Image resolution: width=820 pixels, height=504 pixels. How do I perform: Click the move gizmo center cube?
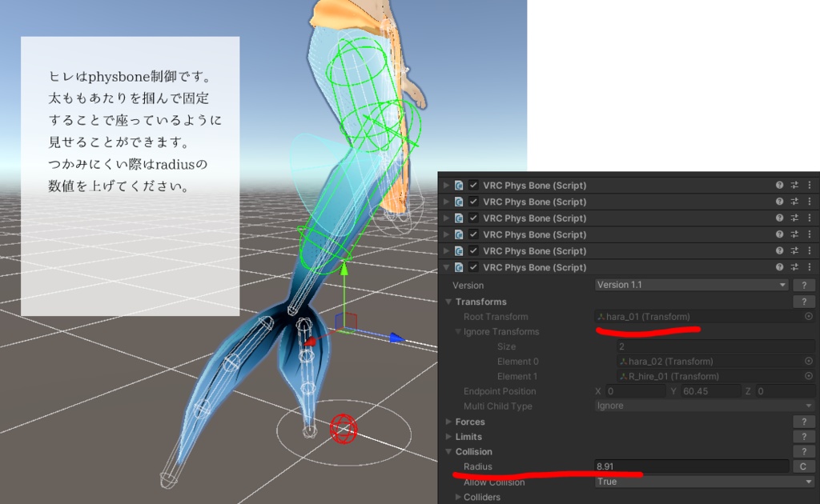(346, 322)
